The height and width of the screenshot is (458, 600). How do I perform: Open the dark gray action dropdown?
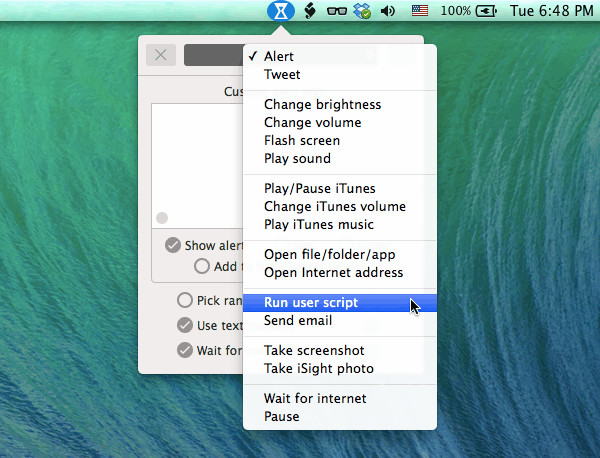(x=214, y=55)
